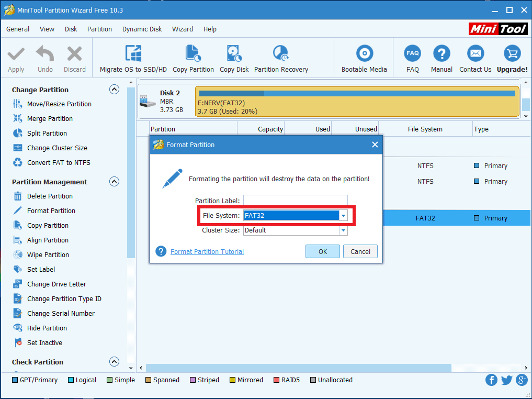Open the Format Partition Tutorial link
The image size is (532, 399).
point(207,252)
